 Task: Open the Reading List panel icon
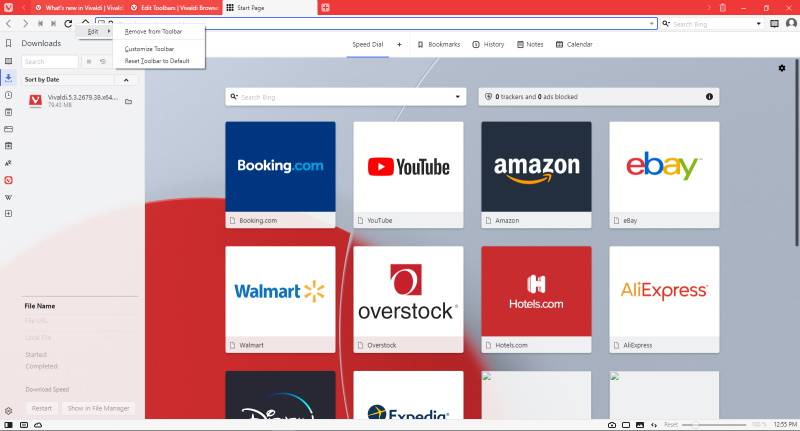coord(8,61)
